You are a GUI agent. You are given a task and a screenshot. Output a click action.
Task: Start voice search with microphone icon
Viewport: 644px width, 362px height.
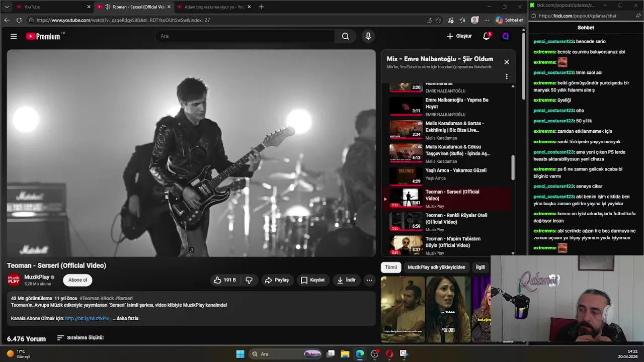(368, 36)
